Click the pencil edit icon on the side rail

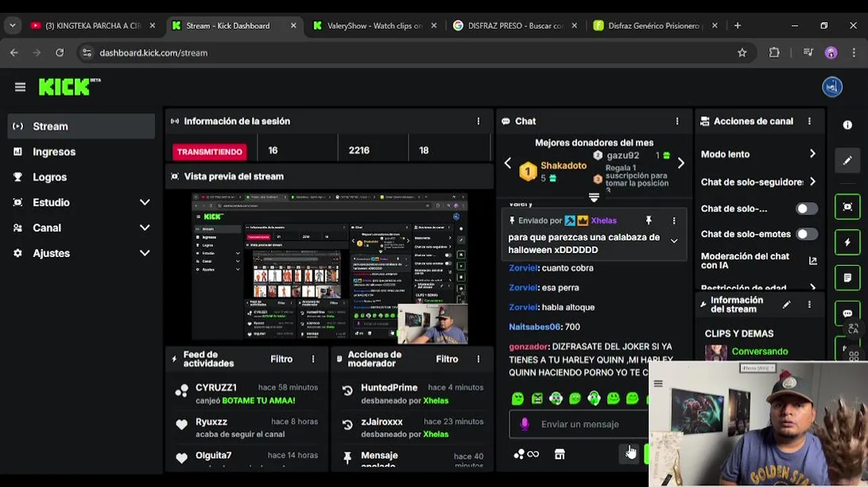click(848, 160)
